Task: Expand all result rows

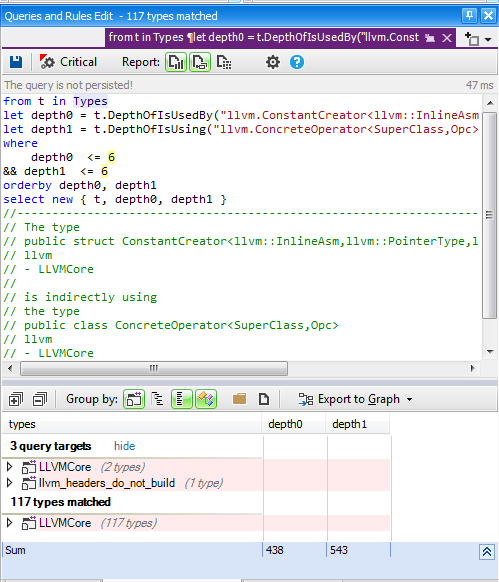Action: point(16,399)
